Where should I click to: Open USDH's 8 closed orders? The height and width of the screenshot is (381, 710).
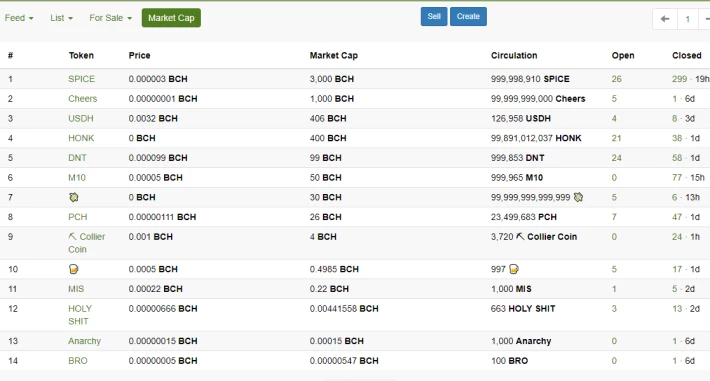tap(675, 119)
